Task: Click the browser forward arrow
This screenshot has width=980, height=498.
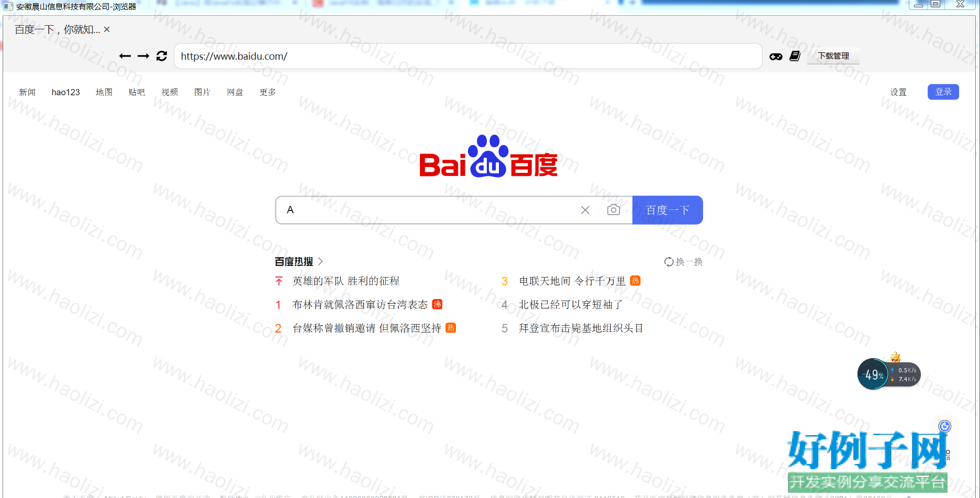Action: (143, 56)
